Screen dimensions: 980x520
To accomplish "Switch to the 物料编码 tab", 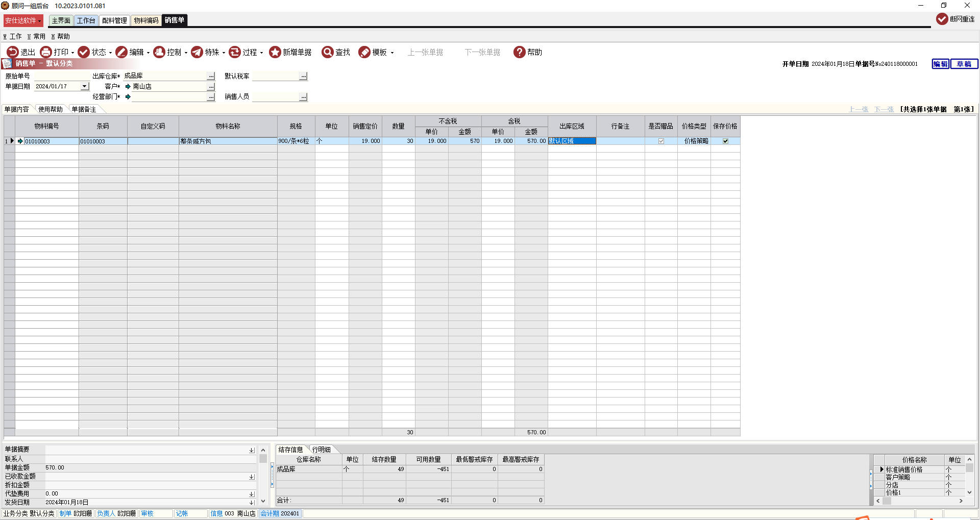I will click(x=146, y=20).
